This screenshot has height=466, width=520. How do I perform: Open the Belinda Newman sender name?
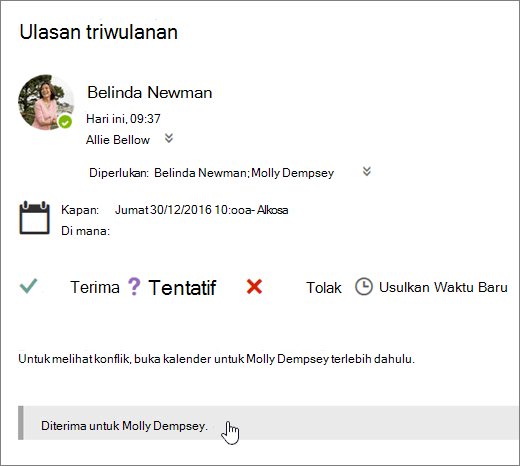click(x=150, y=92)
